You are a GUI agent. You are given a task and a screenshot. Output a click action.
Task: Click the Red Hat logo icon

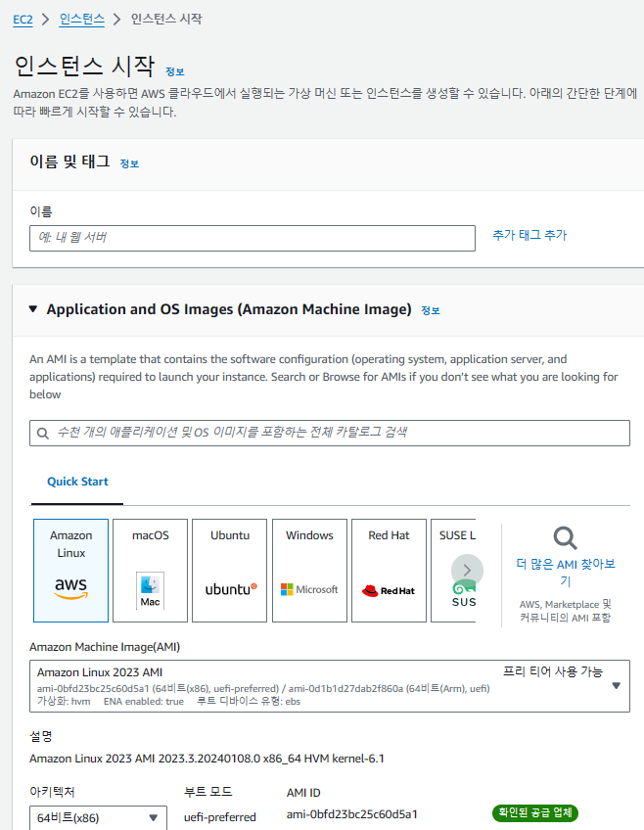[389, 591]
